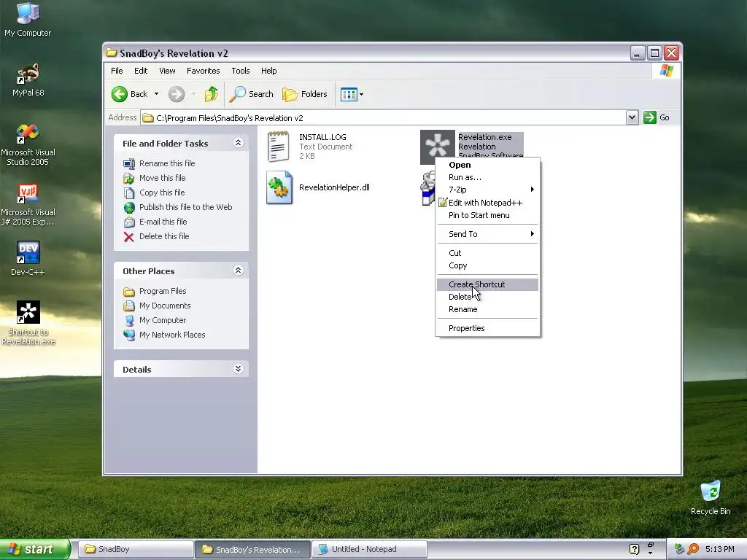Image resolution: width=747 pixels, height=560 pixels.
Task: Click the Up folder toolbar icon
Action: point(211,94)
